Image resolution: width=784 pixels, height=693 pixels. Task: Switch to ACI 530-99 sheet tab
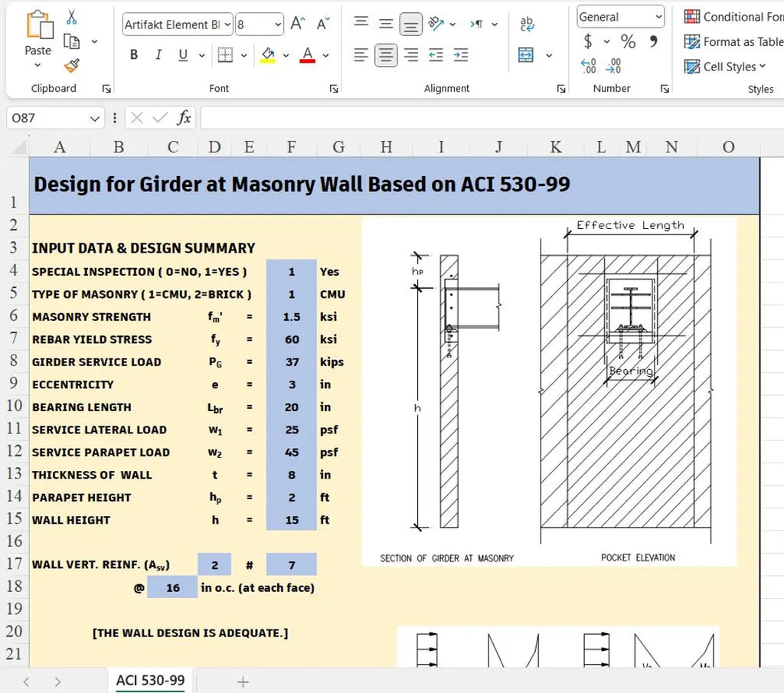pyautogui.click(x=151, y=681)
